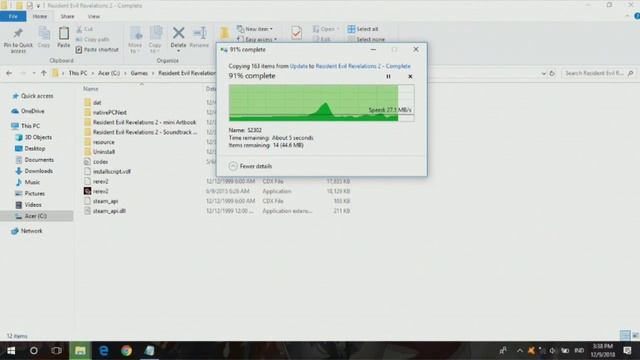Open the Resident Evil Revelations 2 - Complete link
Screen dimensions: 640x360
(363, 66)
